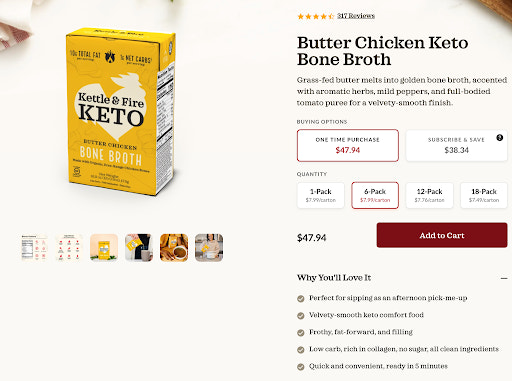Click the checkmark icon beside Velvety-smooth keto

coord(301,315)
